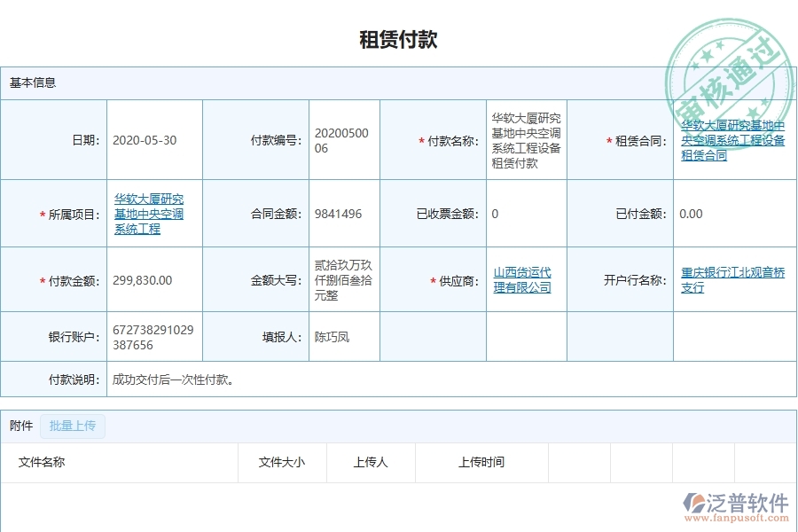Open the 租赁合同 rental contract link
Viewport: 798px width, 532px height.
click(732, 139)
